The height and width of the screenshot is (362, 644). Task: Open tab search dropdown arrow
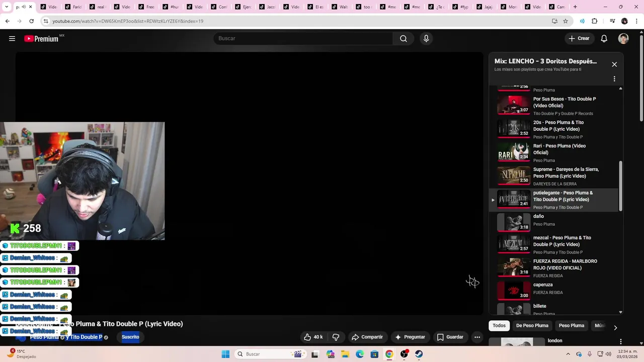pyautogui.click(x=7, y=7)
